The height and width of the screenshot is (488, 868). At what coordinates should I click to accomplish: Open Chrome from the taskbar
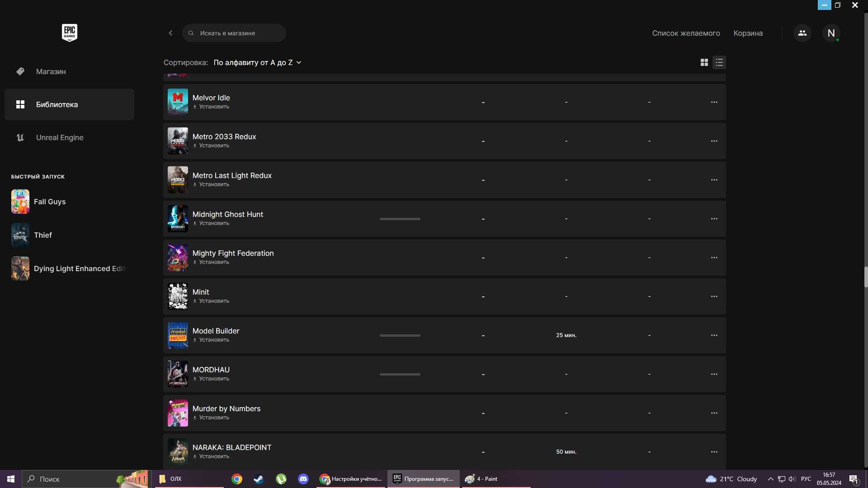point(237,479)
